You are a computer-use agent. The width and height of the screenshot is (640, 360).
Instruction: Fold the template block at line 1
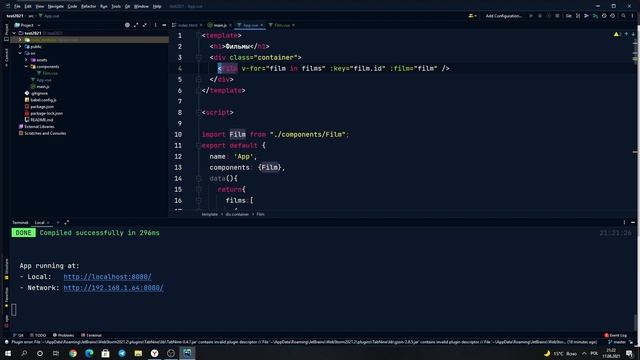point(199,36)
